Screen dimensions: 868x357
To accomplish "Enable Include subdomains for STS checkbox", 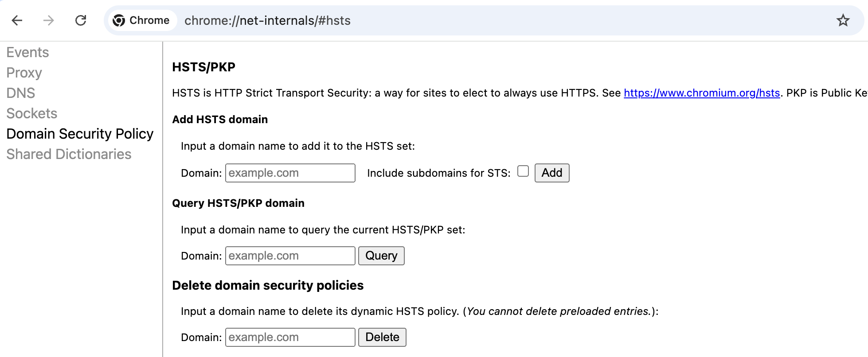I will click(523, 171).
